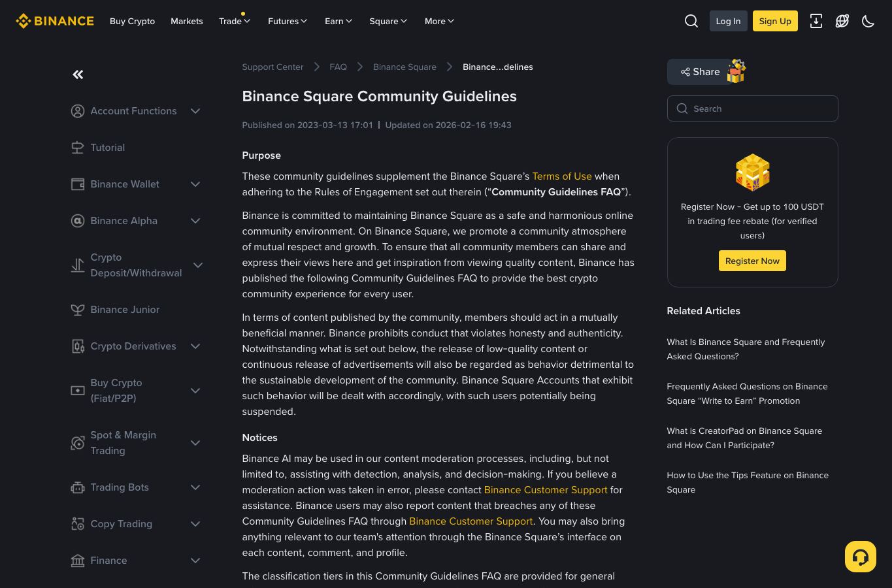The image size is (892, 588).
Task: Click the Crypto Deposit/Withdrawal arrows icon
Action: pyautogui.click(x=78, y=265)
